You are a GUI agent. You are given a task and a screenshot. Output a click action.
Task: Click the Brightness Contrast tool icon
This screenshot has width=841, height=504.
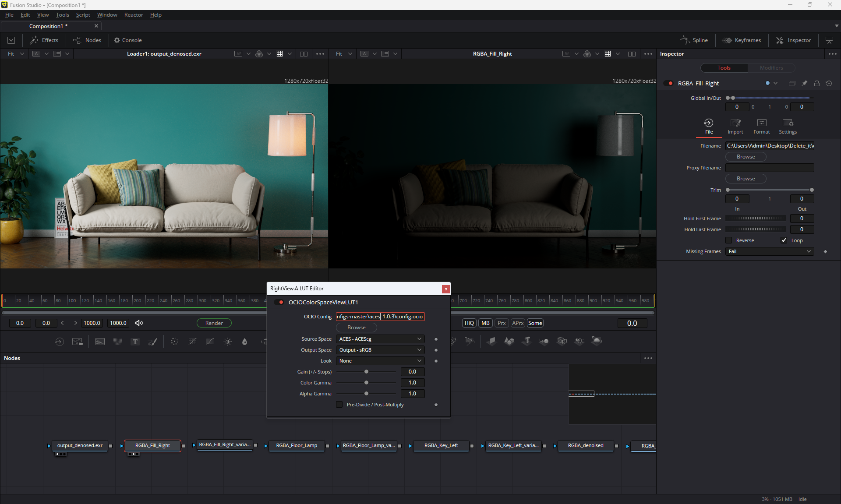[228, 342]
